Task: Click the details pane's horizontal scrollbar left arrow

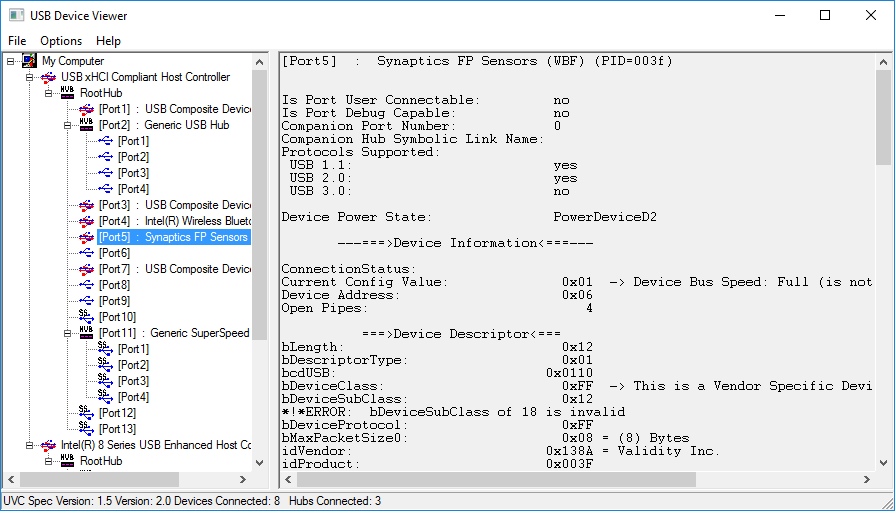Action: click(289, 479)
